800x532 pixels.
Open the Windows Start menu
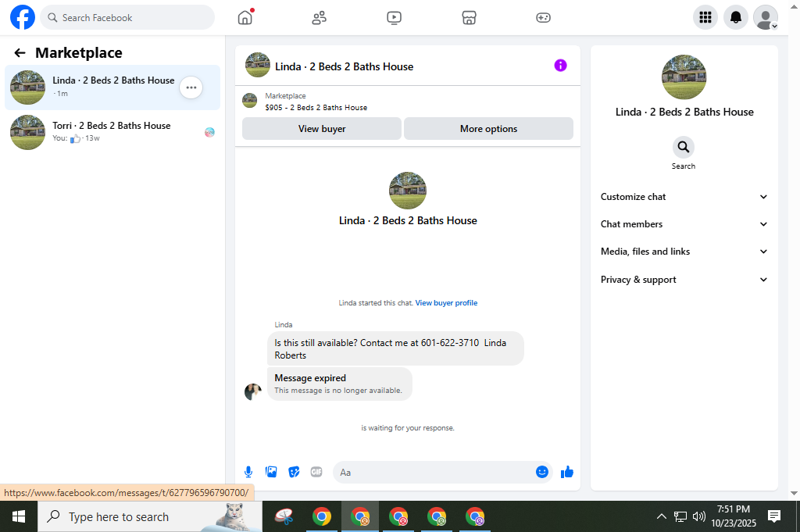(19, 516)
